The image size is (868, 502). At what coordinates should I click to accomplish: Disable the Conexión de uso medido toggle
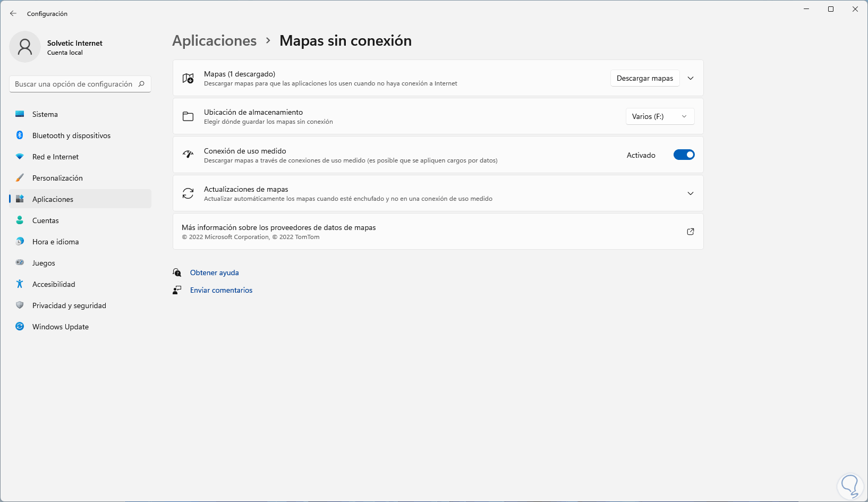684,155
